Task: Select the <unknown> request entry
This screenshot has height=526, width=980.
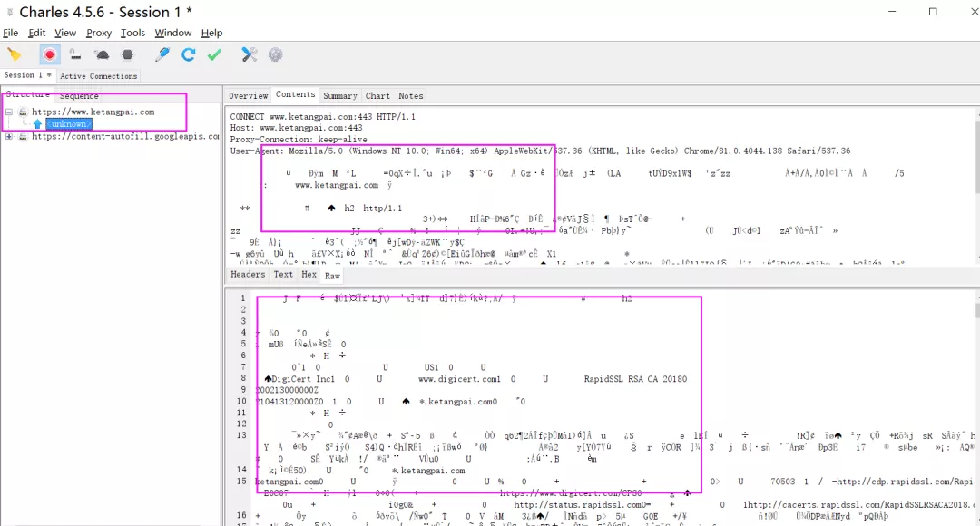Action: tap(69, 123)
